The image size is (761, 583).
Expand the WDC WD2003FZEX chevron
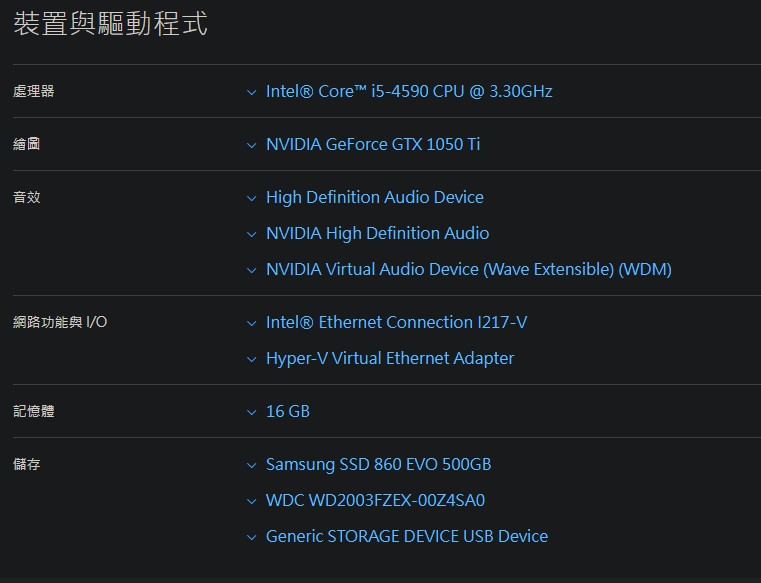click(x=251, y=501)
